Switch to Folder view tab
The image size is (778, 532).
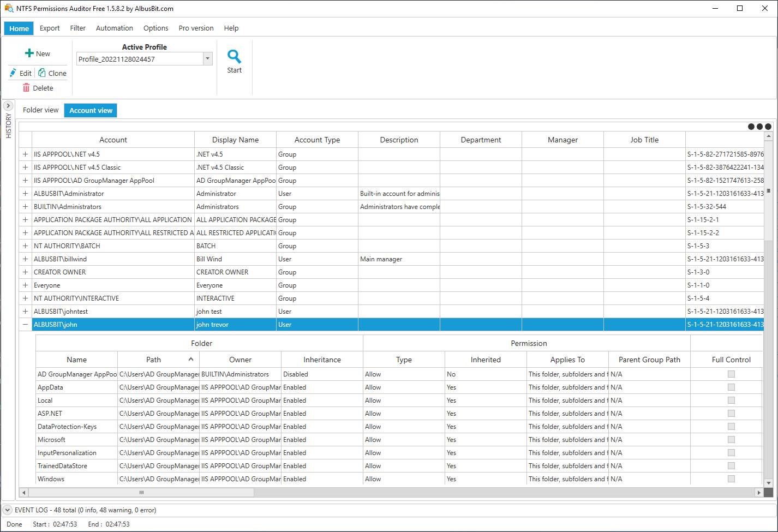pyautogui.click(x=41, y=110)
